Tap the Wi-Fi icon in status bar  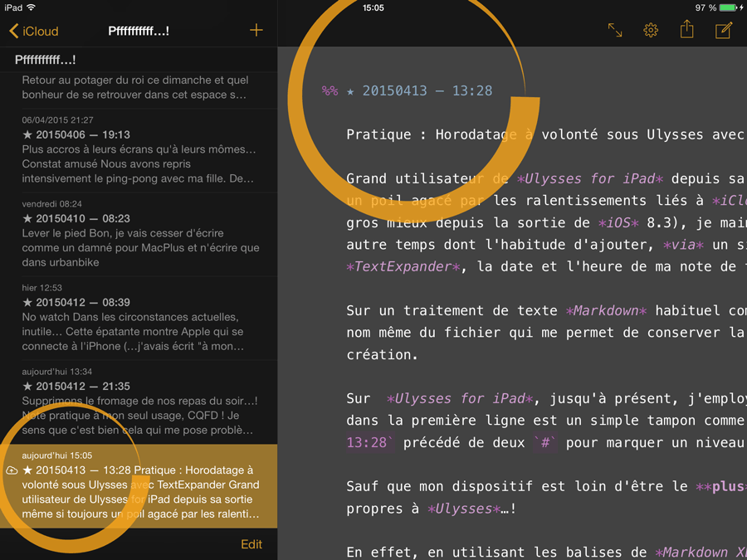[31, 7]
